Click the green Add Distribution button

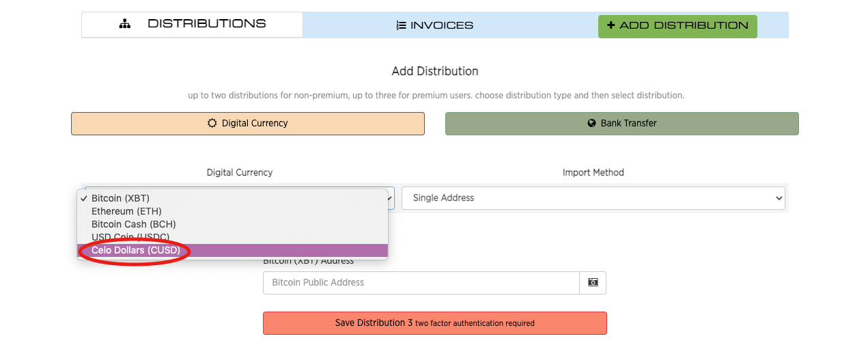[x=677, y=26]
